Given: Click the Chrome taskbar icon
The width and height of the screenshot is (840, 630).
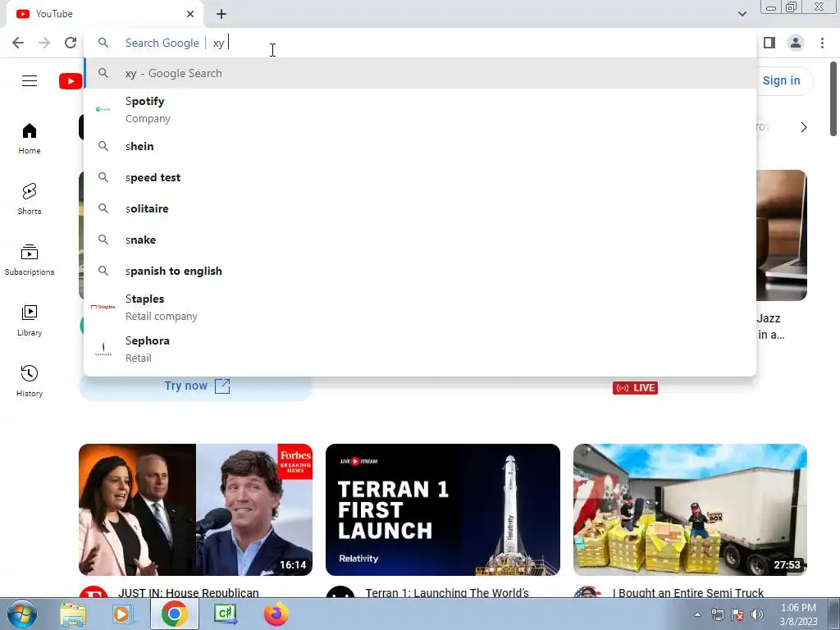Looking at the screenshot, I should (174, 614).
